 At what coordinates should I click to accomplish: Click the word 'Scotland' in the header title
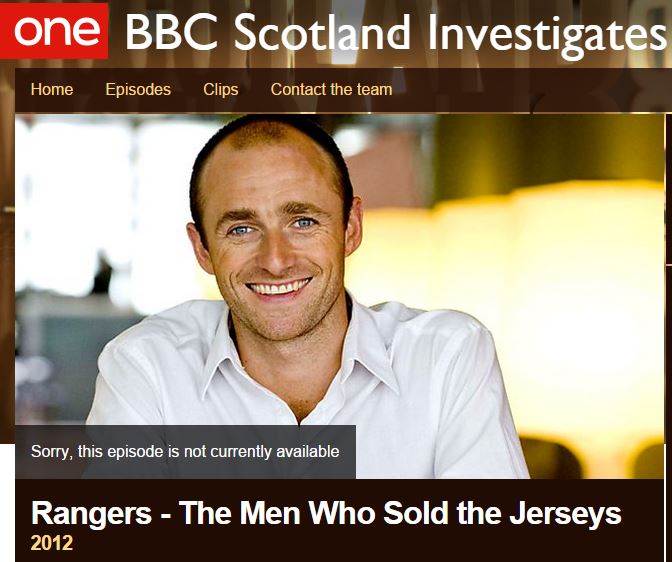[322, 33]
